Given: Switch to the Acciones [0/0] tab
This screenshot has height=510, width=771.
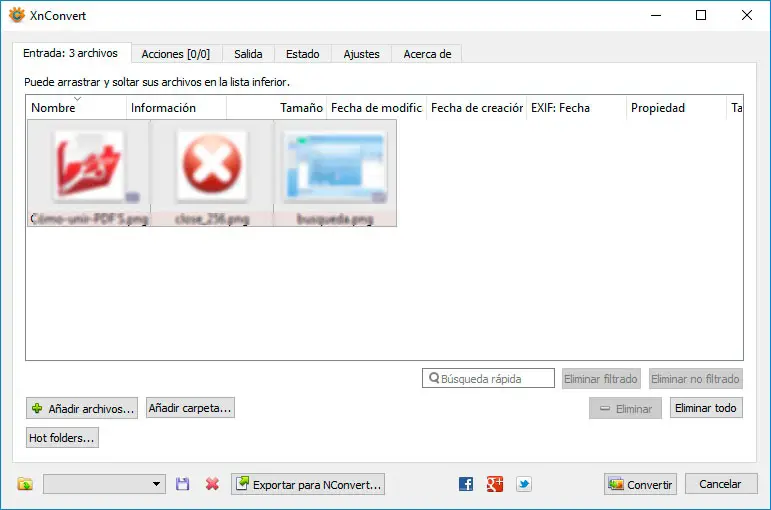Looking at the screenshot, I should (x=176, y=54).
